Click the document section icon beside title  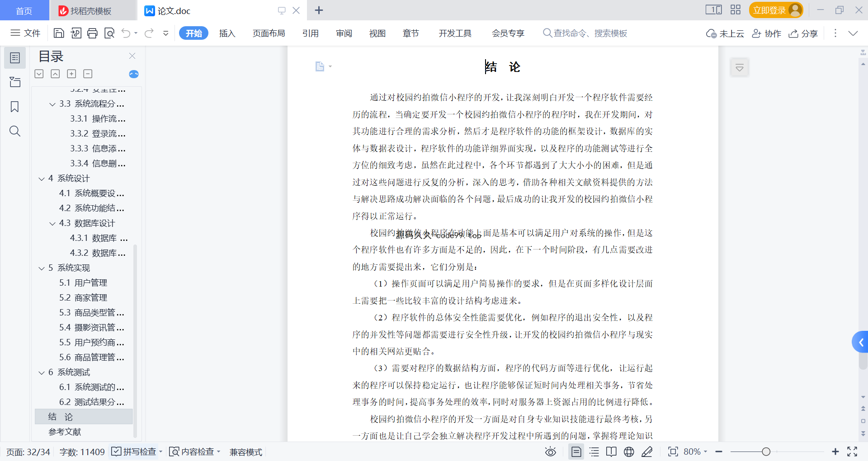click(x=320, y=66)
